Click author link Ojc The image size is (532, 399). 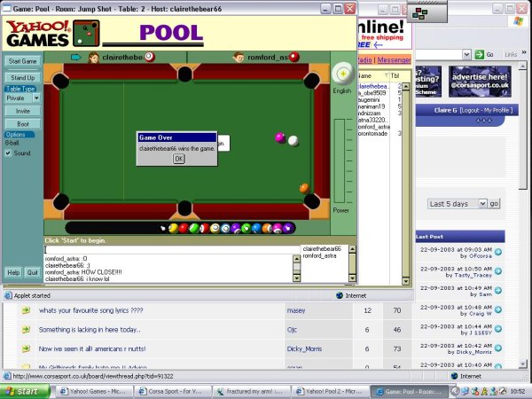click(292, 330)
